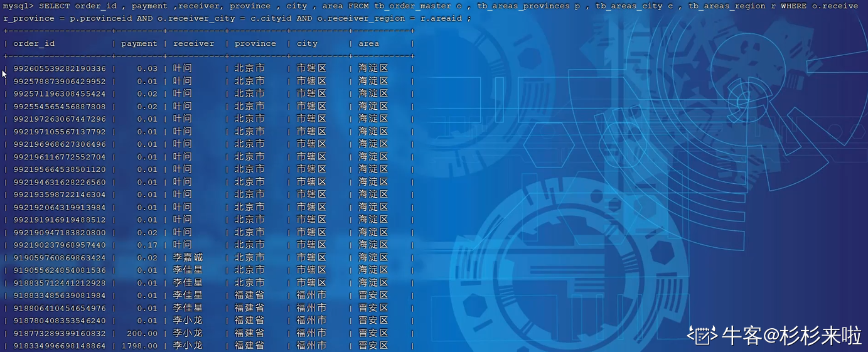Select order id 992195664538501120

pyautogui.click(x=60, y=169)
